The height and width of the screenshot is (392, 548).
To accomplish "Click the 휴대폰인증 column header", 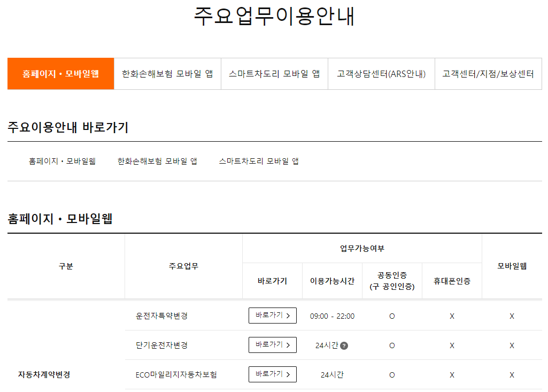I will click(x=452, y=280).
